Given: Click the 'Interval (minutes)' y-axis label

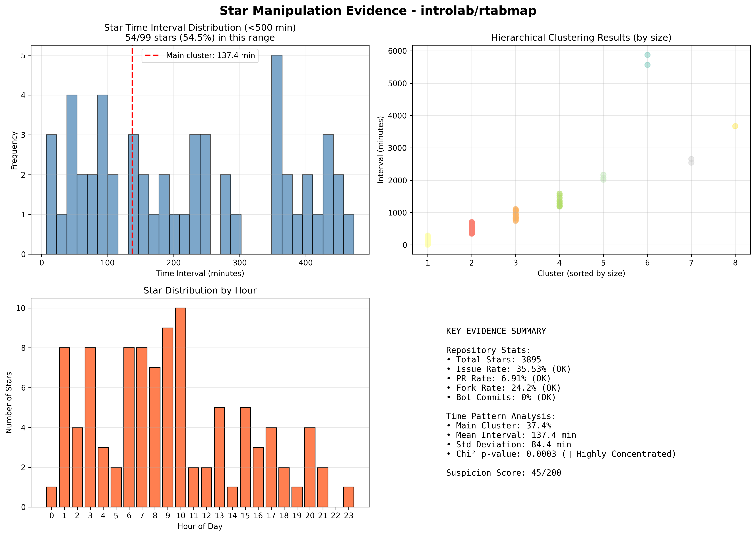Looking at the screenshot, I should tap(381, 150).
